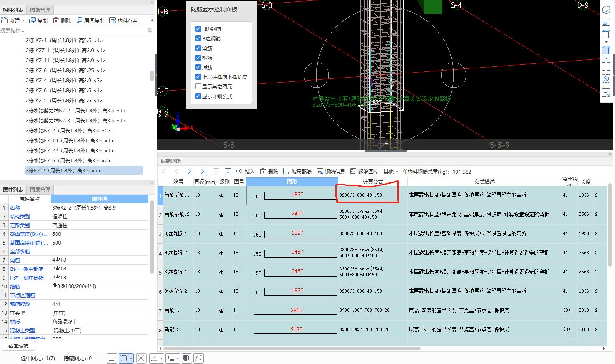Click 层间复制 floor copy button
Screen dimensions: 615x364
coord(90,20)
